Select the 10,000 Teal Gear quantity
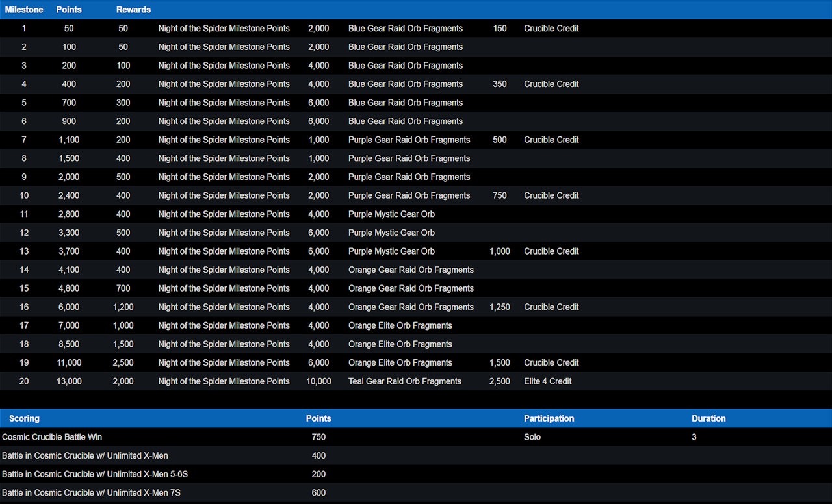The width and height of the screenshot is (832, 504). click(318, 381)
